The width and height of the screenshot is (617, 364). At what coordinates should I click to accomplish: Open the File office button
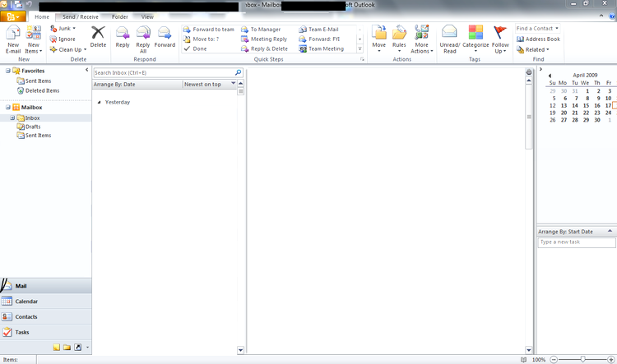coord(13,17)
